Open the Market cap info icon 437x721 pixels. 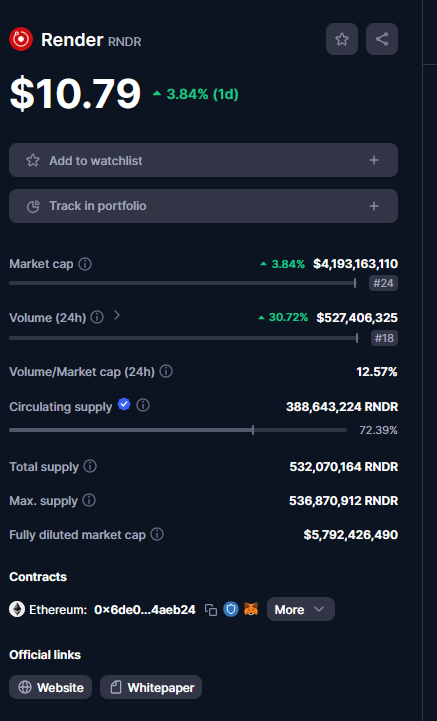tap(85, 264)
